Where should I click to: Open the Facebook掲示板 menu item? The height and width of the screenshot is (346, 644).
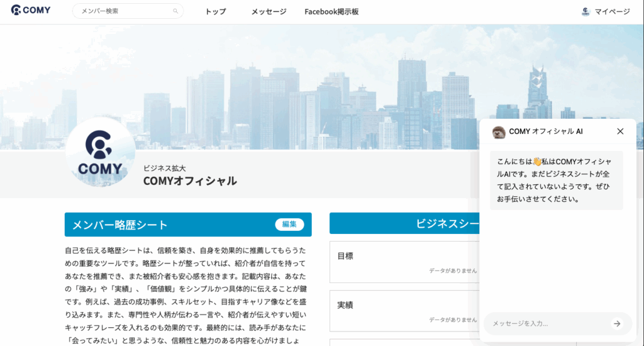(331, 11)
